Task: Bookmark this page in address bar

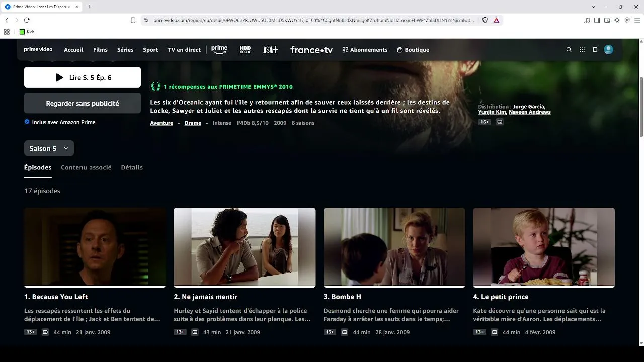Action: tap(133, 20)
